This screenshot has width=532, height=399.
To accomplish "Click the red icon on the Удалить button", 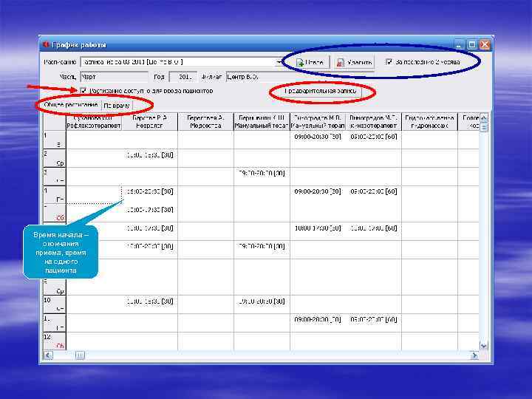I will pyautogui.click(x=341, y=62).
